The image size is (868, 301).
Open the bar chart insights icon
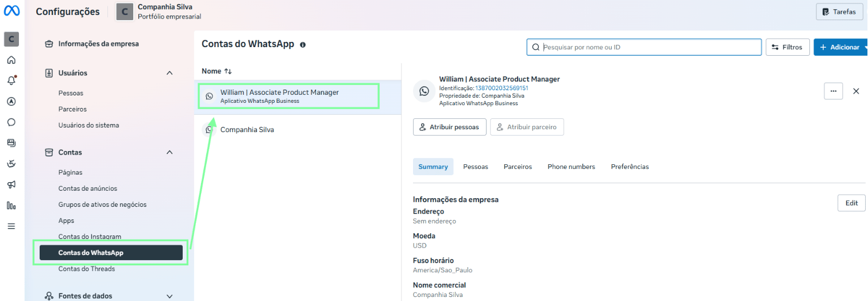coord(11,205)
